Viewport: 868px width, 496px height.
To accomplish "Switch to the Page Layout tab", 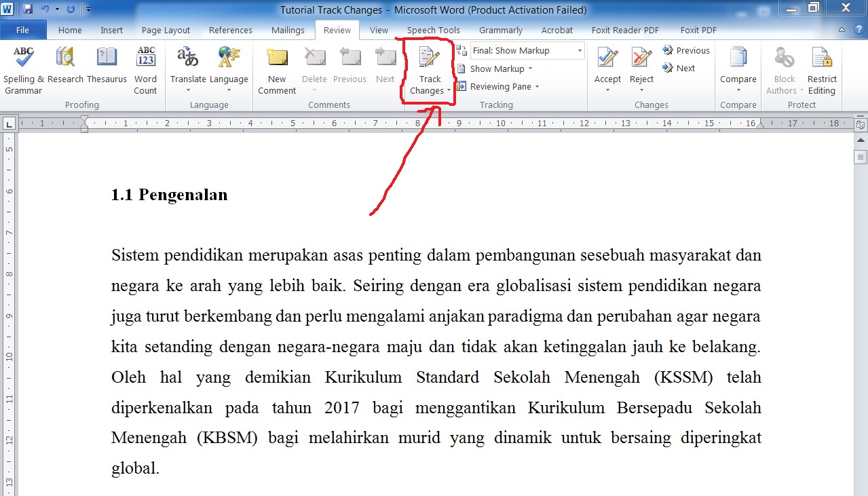I will (x=166, y=30).
